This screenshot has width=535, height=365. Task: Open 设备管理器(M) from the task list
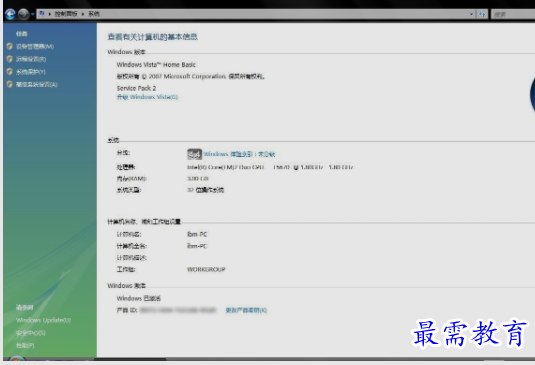coord(35,46)
